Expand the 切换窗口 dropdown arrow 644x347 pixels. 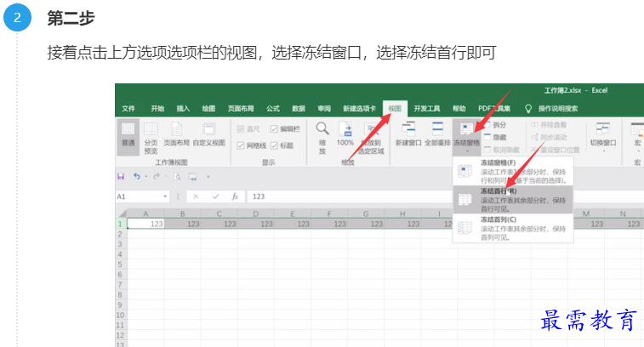tap(603, 151)
